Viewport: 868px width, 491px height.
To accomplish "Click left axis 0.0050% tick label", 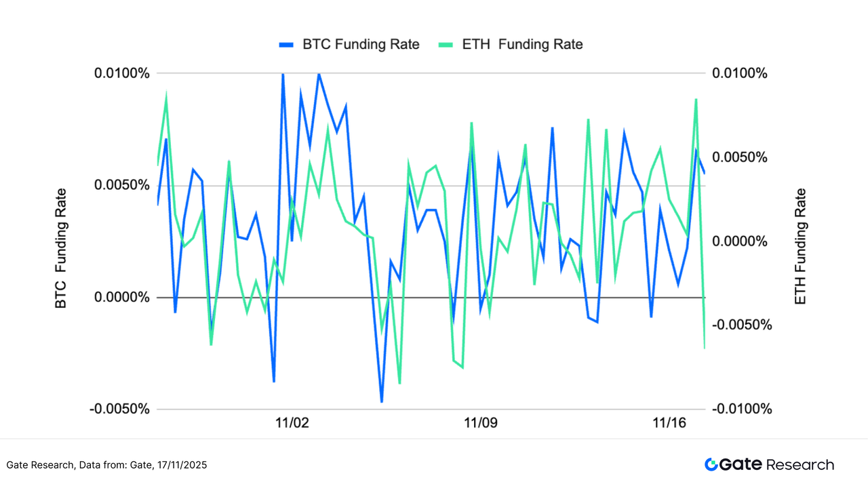I will coord(119,185).
